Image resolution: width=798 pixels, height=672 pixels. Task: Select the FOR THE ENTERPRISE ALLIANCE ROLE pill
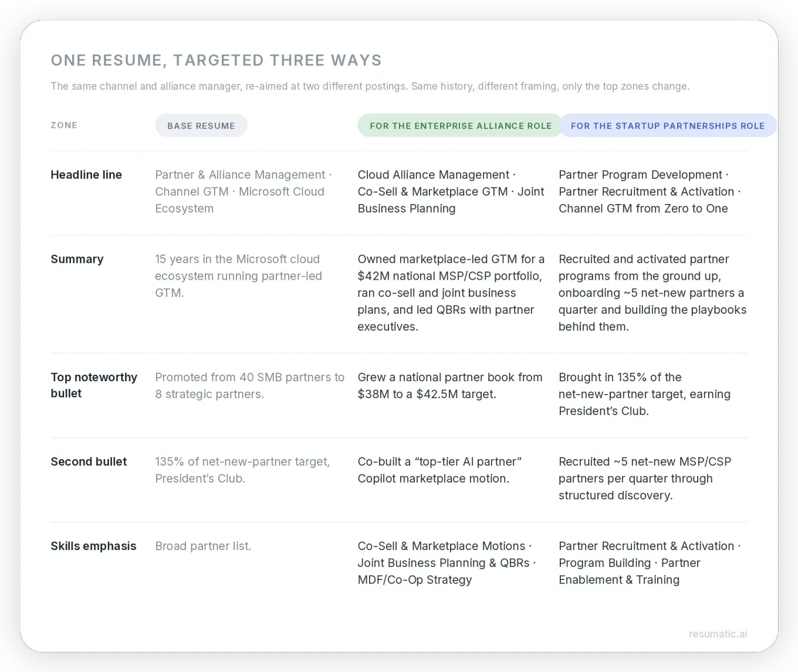pyautogui.click(x=461, y=125)
